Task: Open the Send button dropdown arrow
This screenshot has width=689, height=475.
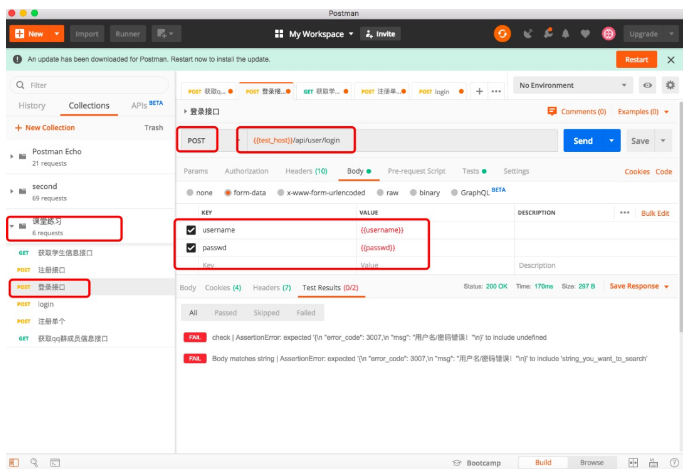Action: click(x=612, y=141)
